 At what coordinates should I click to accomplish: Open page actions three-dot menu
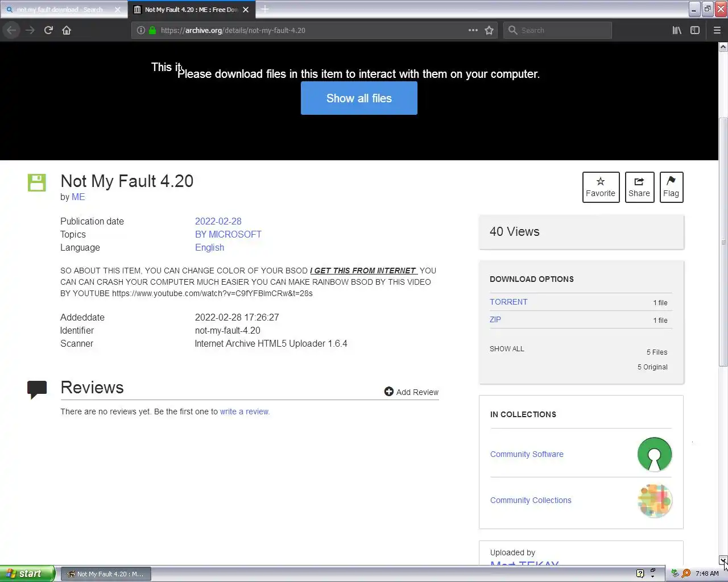point(473,30)
